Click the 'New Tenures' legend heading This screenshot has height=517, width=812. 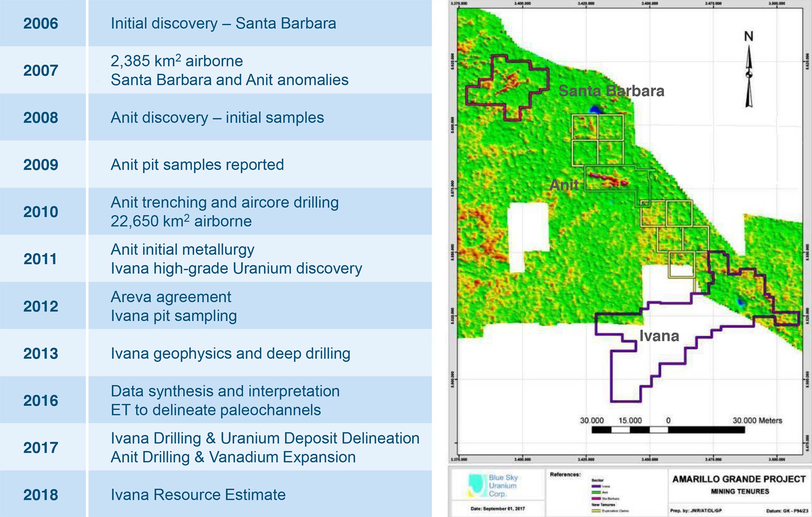603,504
